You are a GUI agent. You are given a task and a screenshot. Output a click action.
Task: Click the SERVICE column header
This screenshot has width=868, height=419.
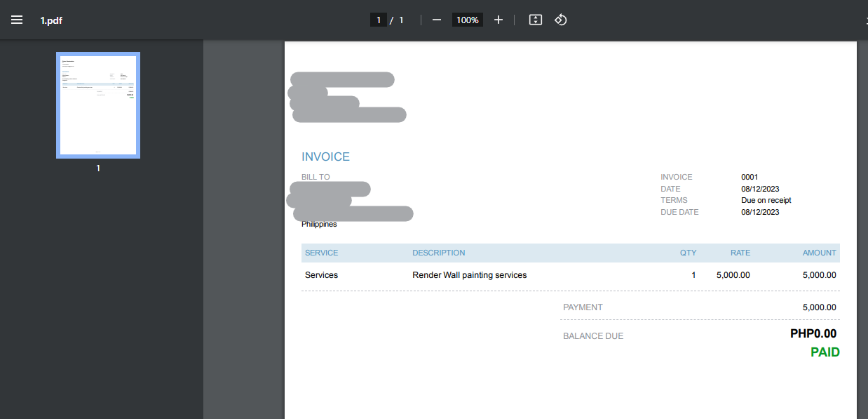pyautogui.click(x=321, y=253)
